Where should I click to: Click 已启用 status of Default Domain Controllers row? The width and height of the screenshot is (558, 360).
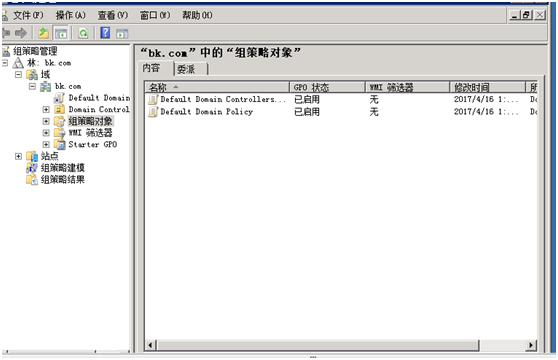pyautogui.click(x=307, y=100)
